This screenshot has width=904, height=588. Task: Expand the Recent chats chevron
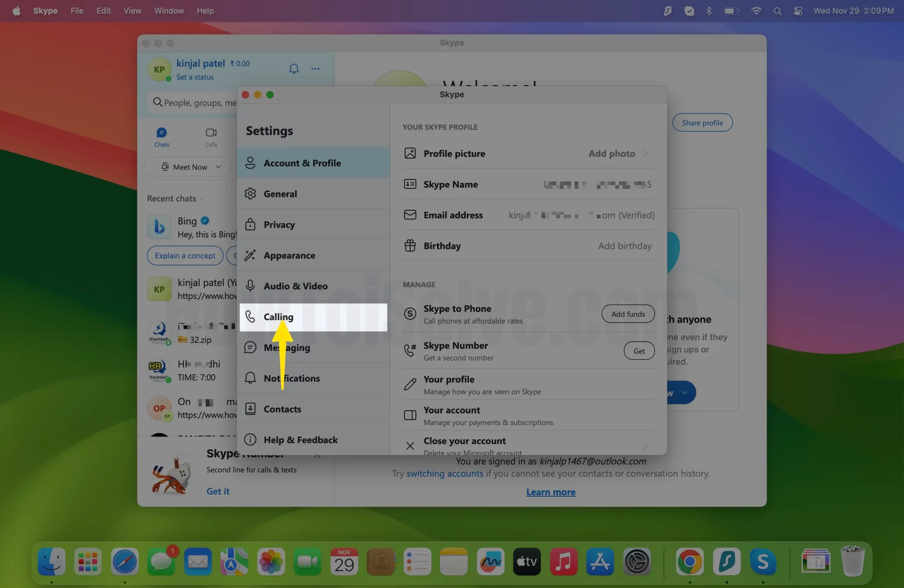pos(202,199)
